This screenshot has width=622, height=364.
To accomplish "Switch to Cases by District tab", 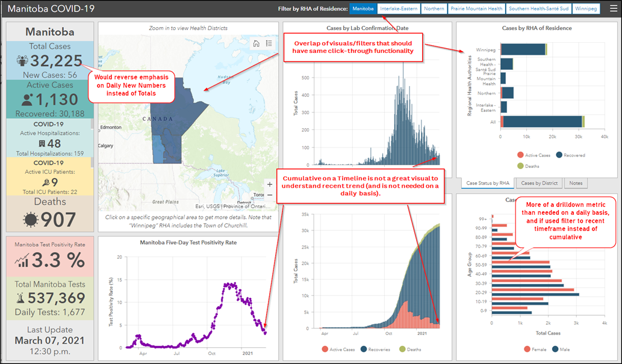I will [x=539, y=183].
